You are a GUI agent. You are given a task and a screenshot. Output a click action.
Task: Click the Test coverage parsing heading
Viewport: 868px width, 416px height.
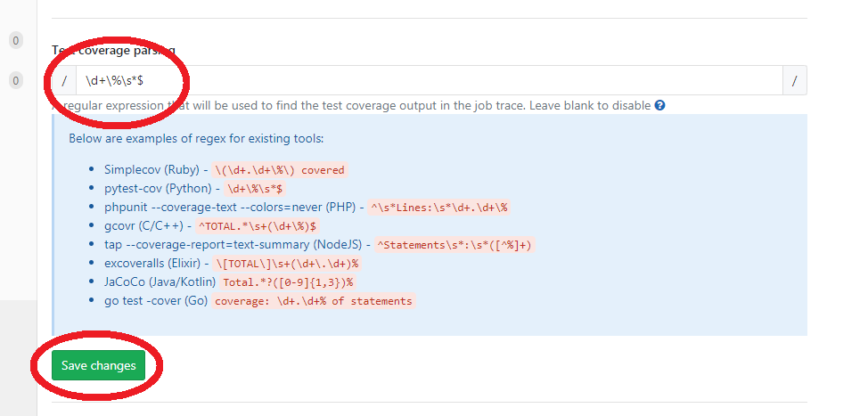click(x=114, y=50)
